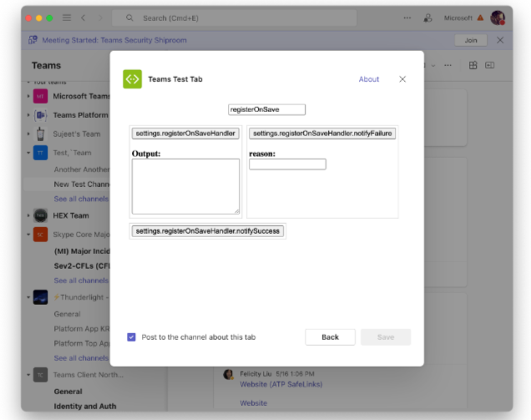Expand Sujeet's Team
The height and width of the screenshot is (420, 531).
(x=28, y=134)
